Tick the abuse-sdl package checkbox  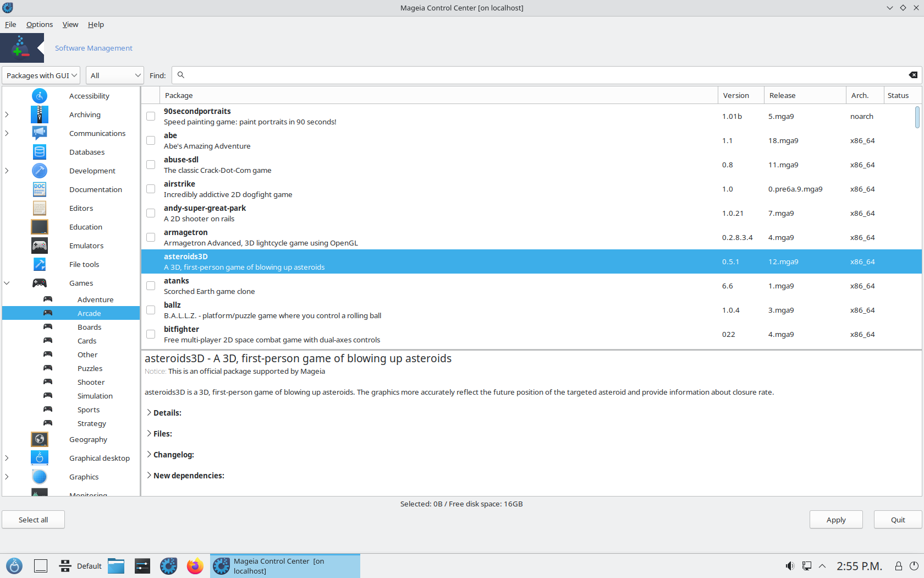[151, 165]
